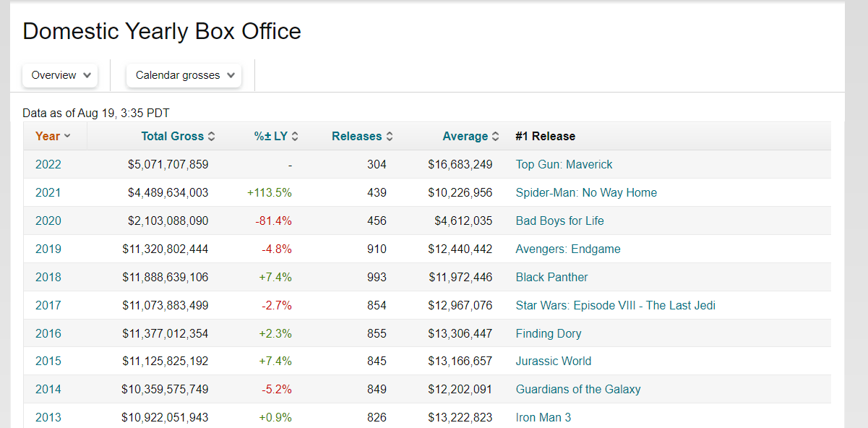
Task: Open the 2017 year link
Action: point(48,305)
